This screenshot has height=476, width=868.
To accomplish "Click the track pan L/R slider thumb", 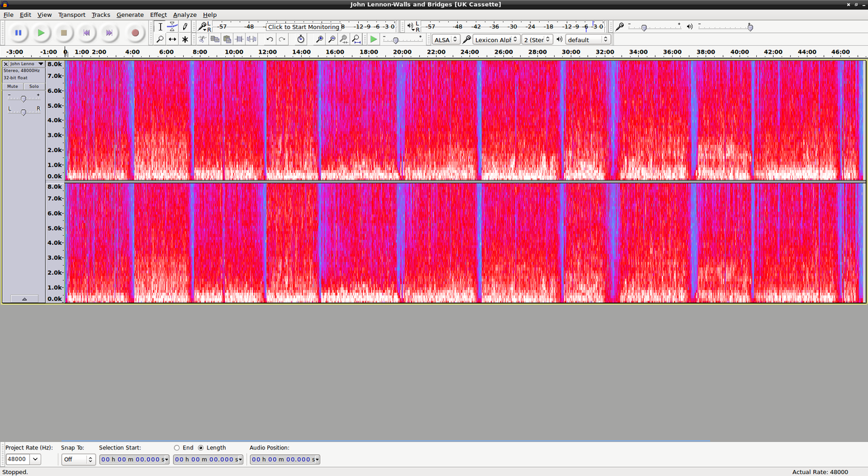I will click(x=23, y=111).
